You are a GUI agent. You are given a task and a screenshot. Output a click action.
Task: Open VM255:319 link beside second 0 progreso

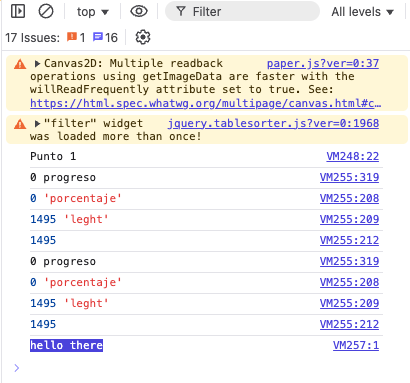pos(349,261)
